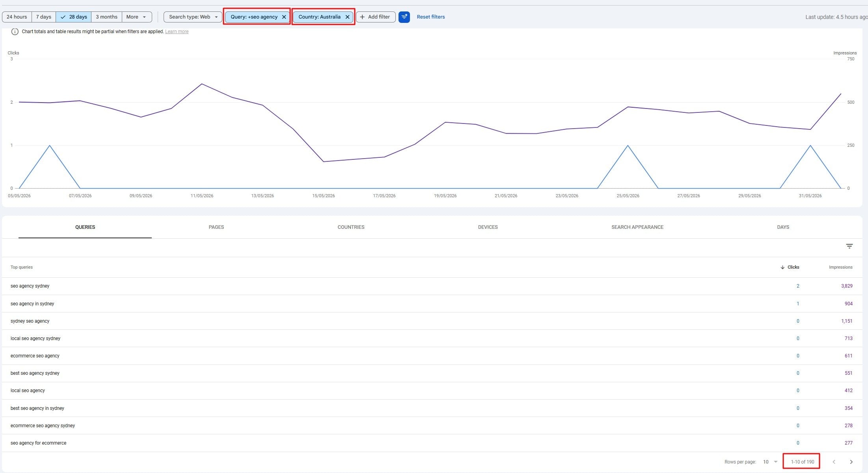Viewport: 868px width, 473px height.
Task: Switch to the Pages tab
Action: [216, 227]
